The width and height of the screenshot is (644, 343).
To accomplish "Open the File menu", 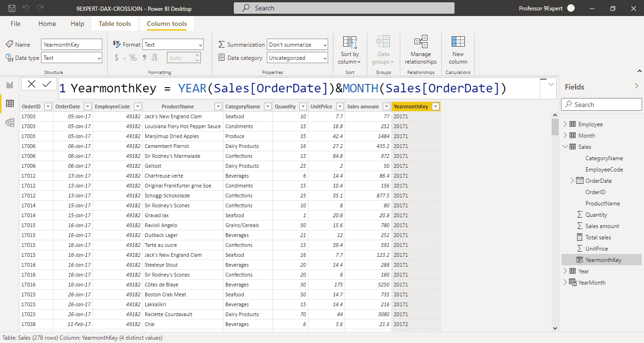I will (16, 24).
